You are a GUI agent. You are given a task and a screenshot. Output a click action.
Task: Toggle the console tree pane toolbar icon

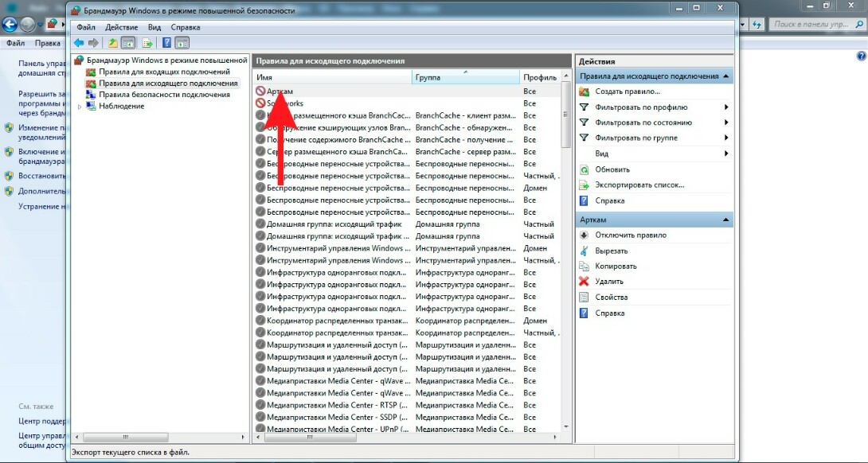(x=128, y=43)
